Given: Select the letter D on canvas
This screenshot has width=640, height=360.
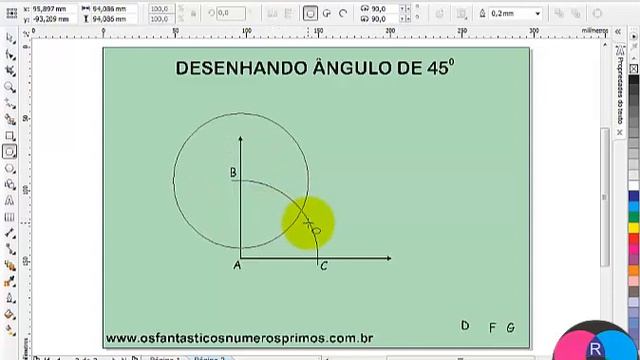Looking at the screenshot, I should coord(465,325).
